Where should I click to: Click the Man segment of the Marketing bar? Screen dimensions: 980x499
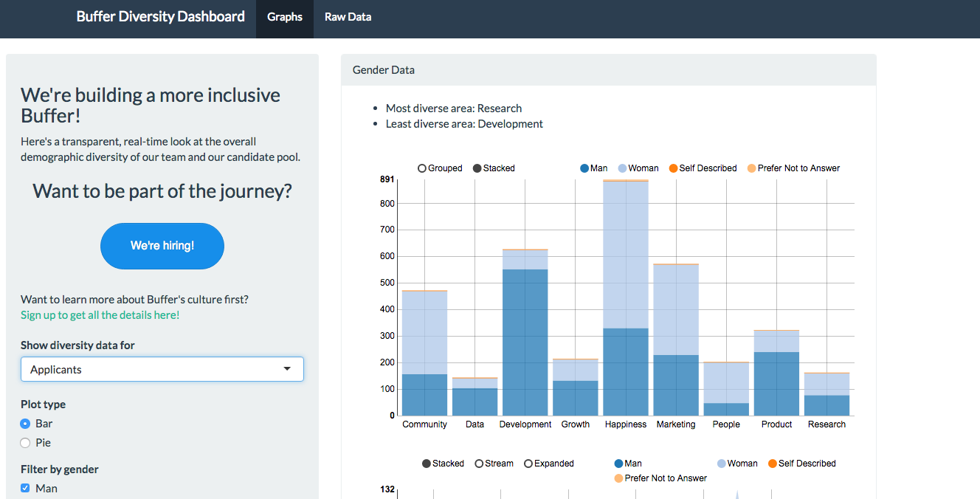pos(676,385)
